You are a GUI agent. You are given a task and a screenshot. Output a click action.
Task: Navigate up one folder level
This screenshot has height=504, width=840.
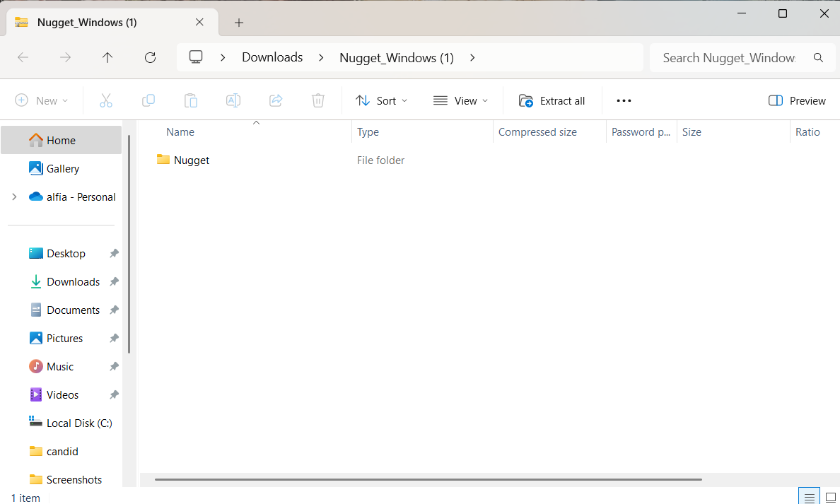pos(107,57)
